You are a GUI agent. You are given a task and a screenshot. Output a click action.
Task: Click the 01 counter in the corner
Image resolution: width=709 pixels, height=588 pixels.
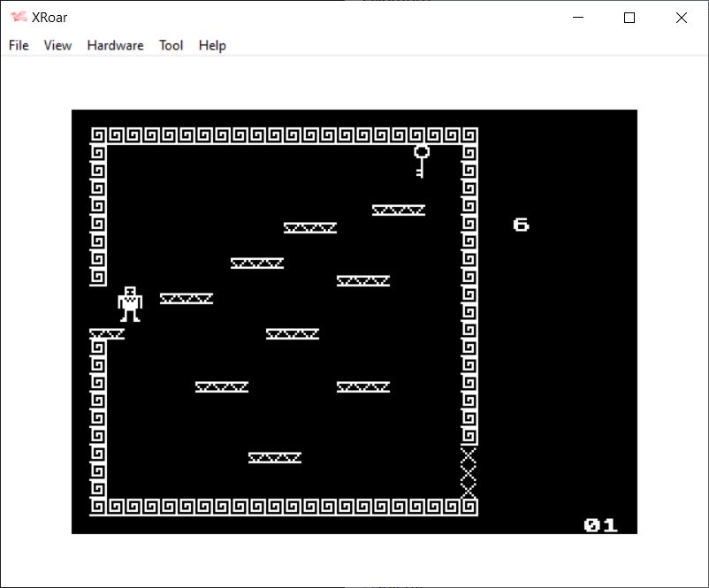600,525
